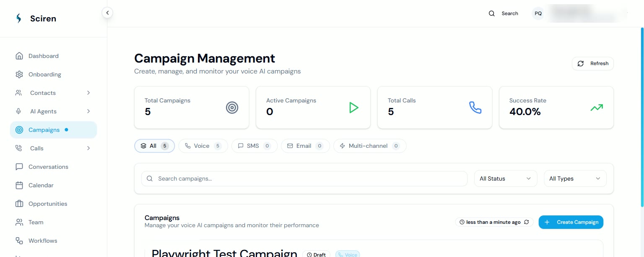Open Conversations page in sidebar
Screen dimensions: 644x257
[x=54, y=167]
